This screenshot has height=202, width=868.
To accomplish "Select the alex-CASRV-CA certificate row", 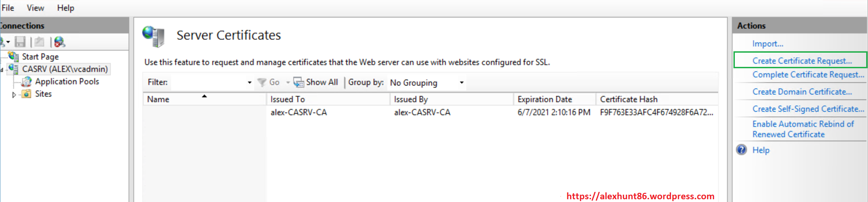I will (x=298, y=112).
